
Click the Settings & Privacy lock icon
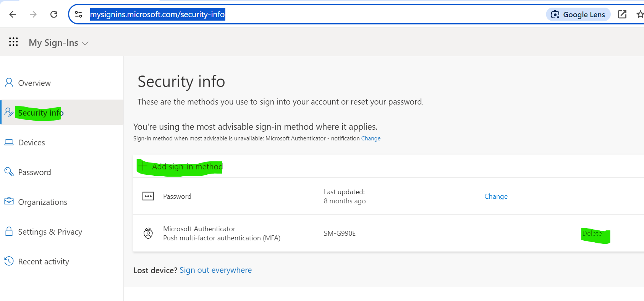click(x=9, y=231)
